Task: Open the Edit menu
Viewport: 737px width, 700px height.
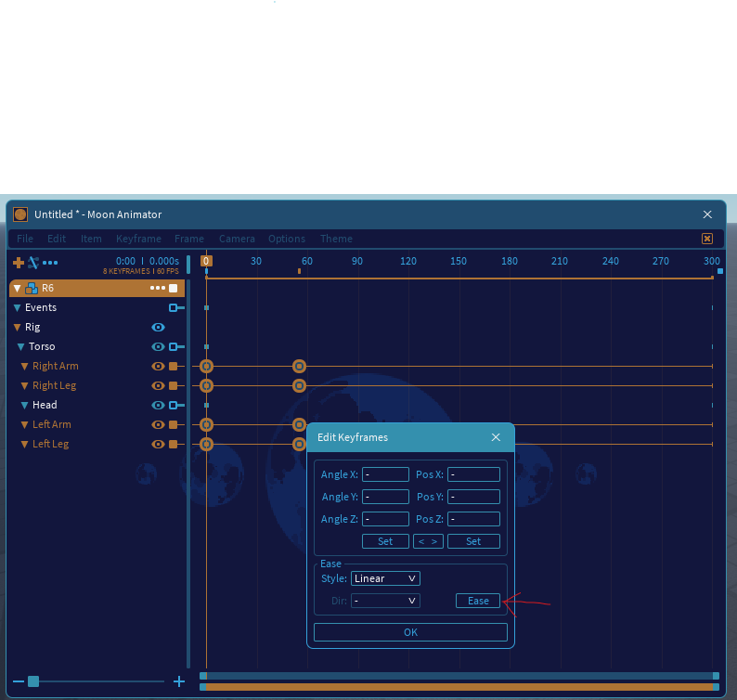Action: [x=57, y=239]
